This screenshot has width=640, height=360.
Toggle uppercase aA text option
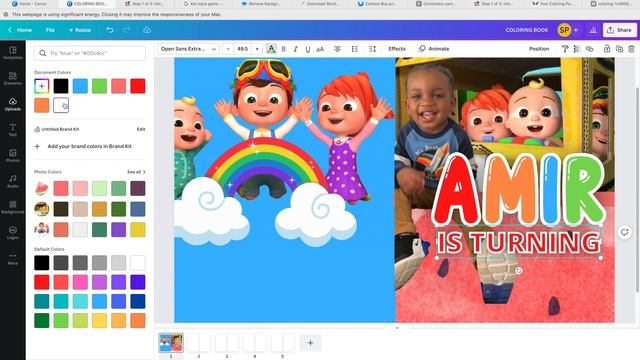pyautogui.click(x=320, y=49)
